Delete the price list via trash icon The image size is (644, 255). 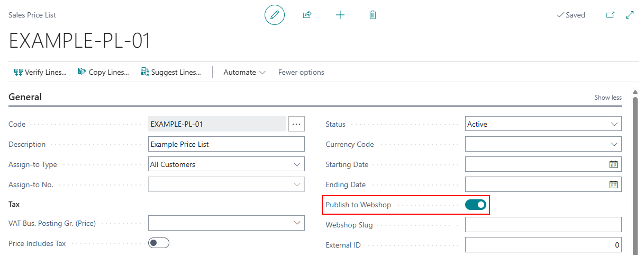click(373, 15)
